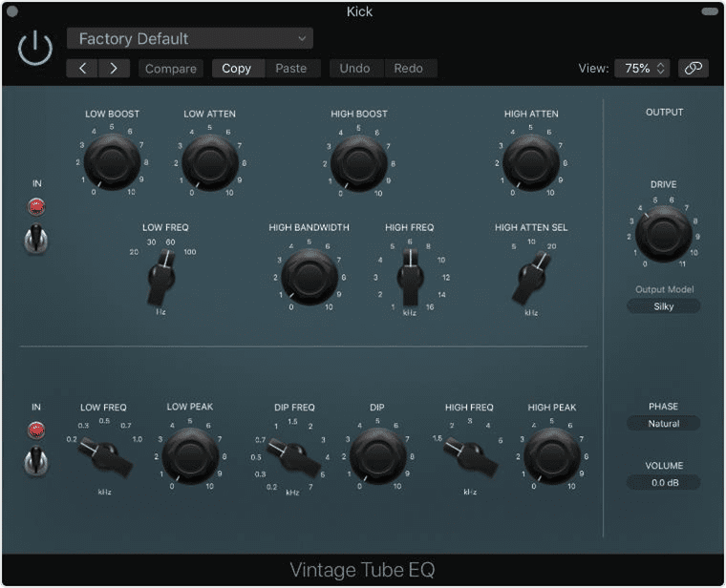The height and width of the screenshot is (588, 726).
Task: Toggle the plug-in power button
Action: tap(35, 48)
